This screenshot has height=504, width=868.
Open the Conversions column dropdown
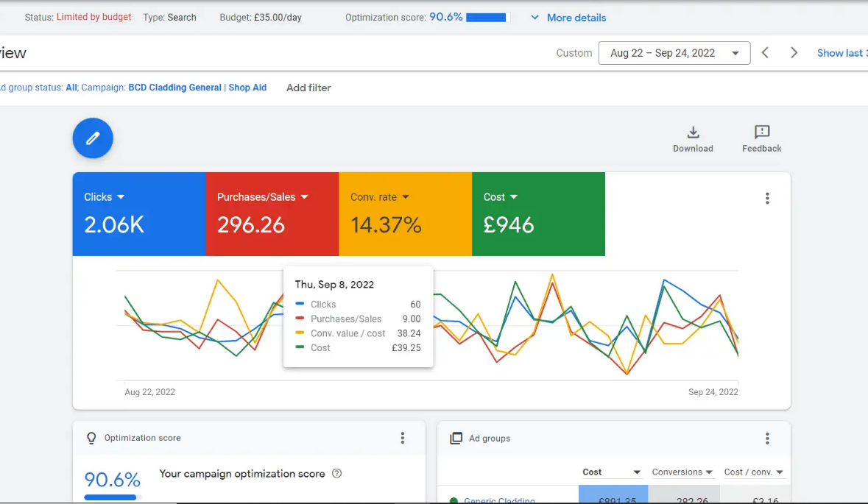(x=708, y=472)
